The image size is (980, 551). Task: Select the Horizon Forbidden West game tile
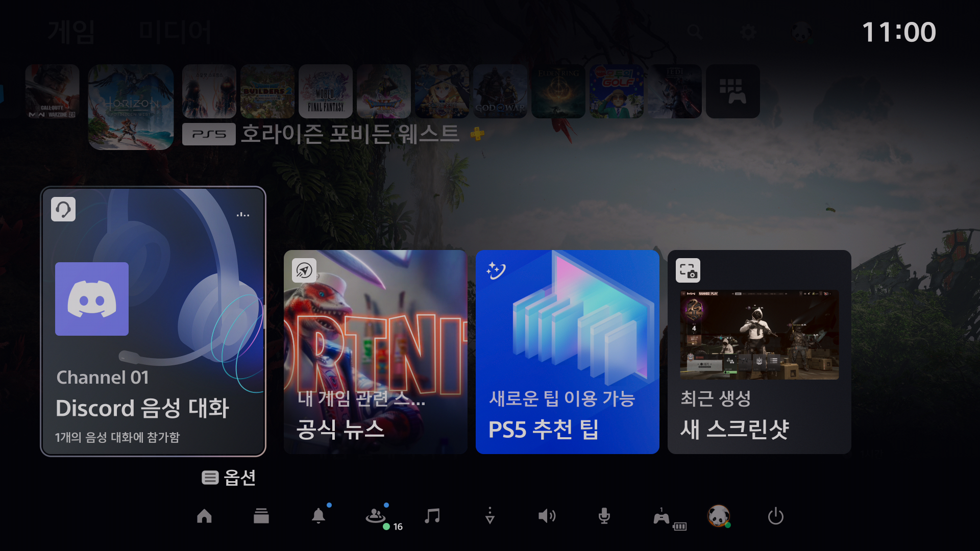point(131,107)
